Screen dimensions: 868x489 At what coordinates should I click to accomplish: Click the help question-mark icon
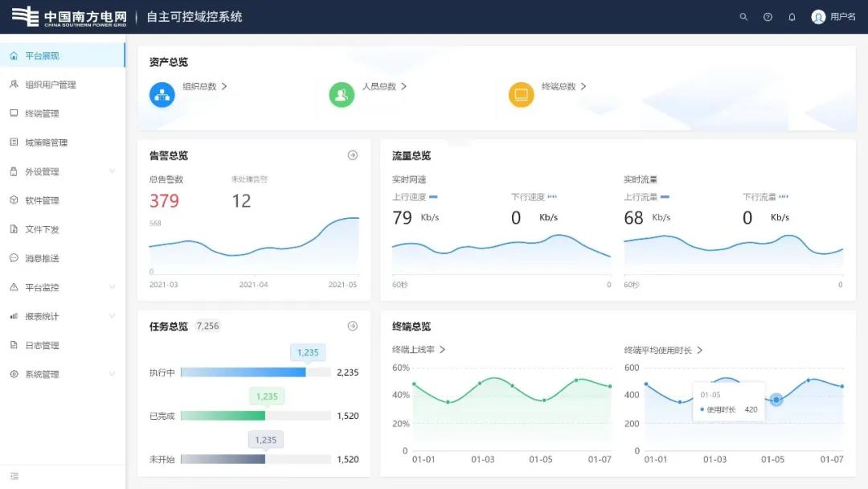point(768,16)
